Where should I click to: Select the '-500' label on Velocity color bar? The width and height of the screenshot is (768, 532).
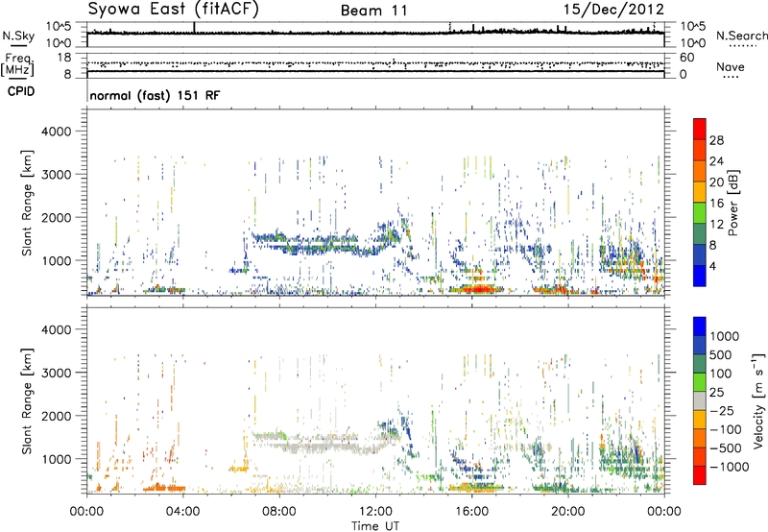(725, 448)
